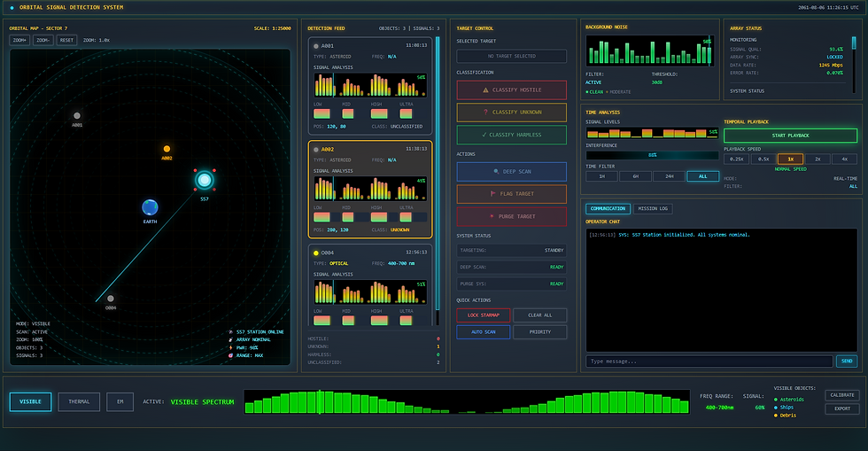Click the Array Nominal status icon
This screenshot has height=451, width=868.
pyautogui.click(x=231, y=339)
